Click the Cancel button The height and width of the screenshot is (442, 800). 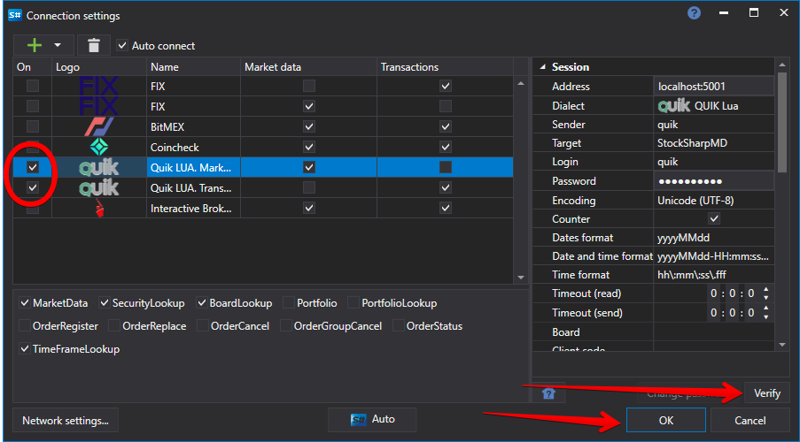[x=750, y=421]
